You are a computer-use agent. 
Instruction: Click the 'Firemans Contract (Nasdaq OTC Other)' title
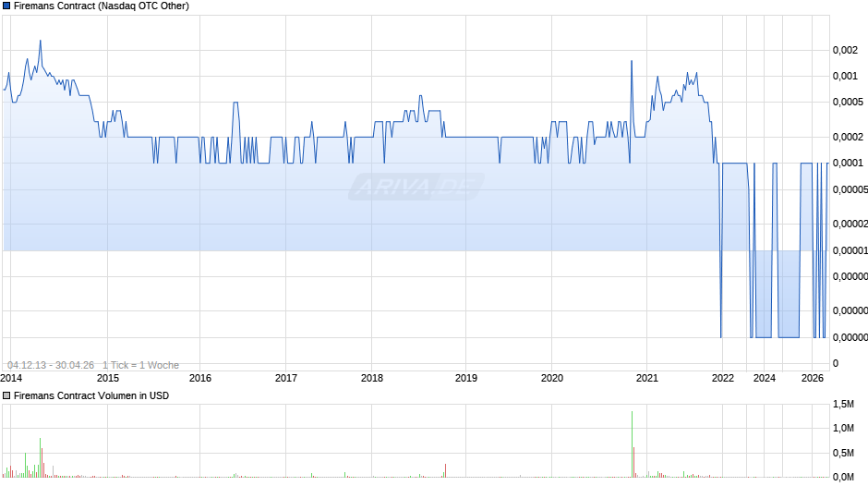pyautogui.click(x=102, y=6)
